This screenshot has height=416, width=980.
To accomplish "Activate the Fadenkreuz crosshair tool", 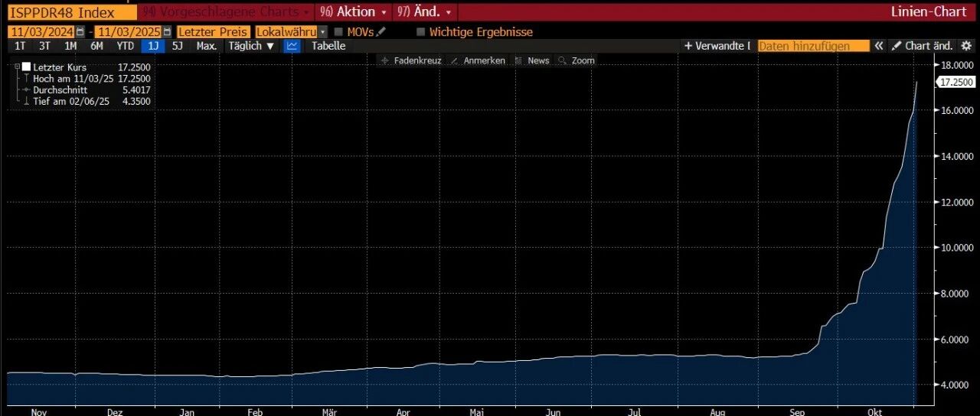I will [411, 60].
